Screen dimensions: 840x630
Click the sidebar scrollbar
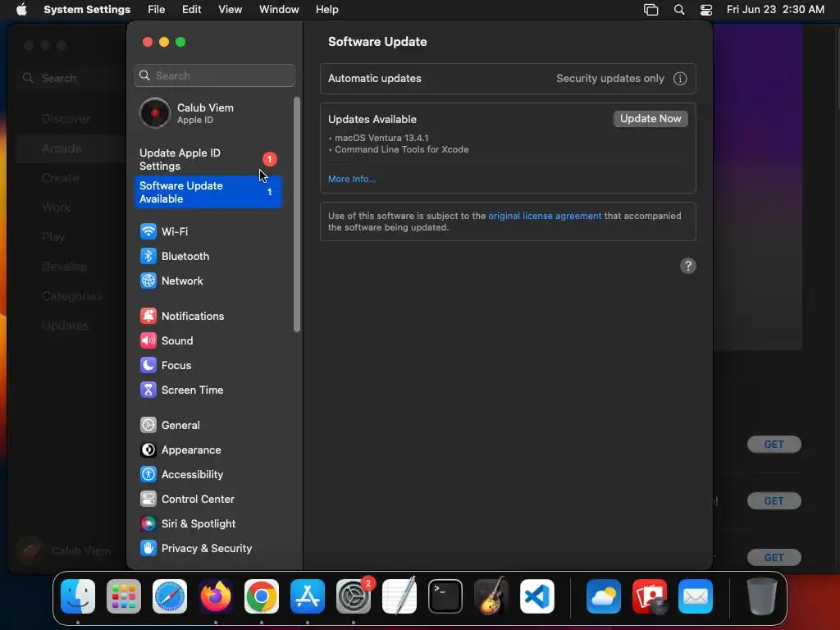(297, 214)
